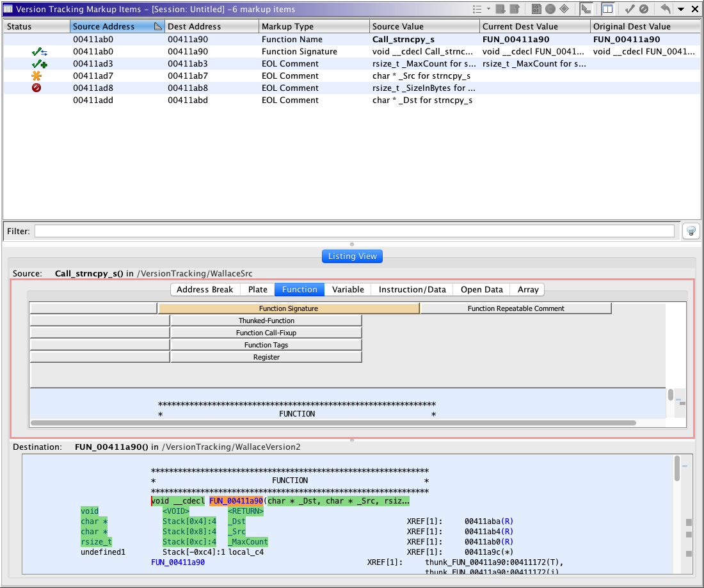Screen dimensions: 704x588
Task: Click the diamond-shaped toolbar icon
Action: point(564,9)
